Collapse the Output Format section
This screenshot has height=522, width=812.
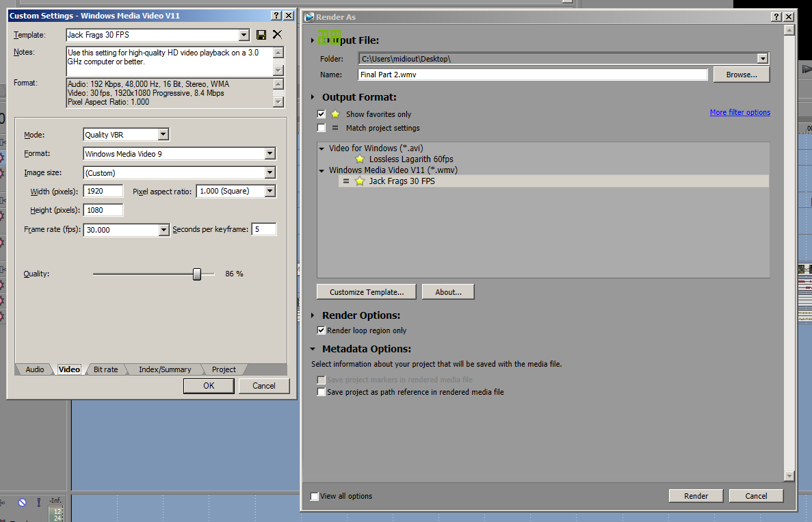click(x=313, y=97)
